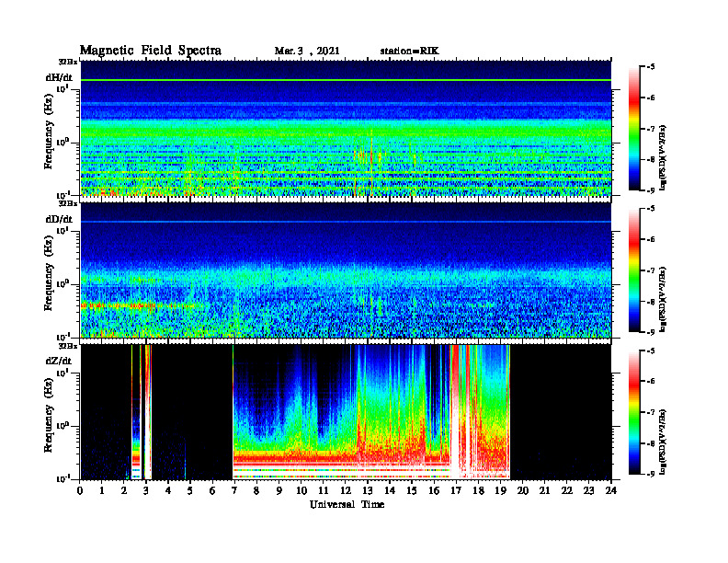Click the "32Hz" label above dH/dt
The width and height of the screenshot is (728, 563).
67,62
